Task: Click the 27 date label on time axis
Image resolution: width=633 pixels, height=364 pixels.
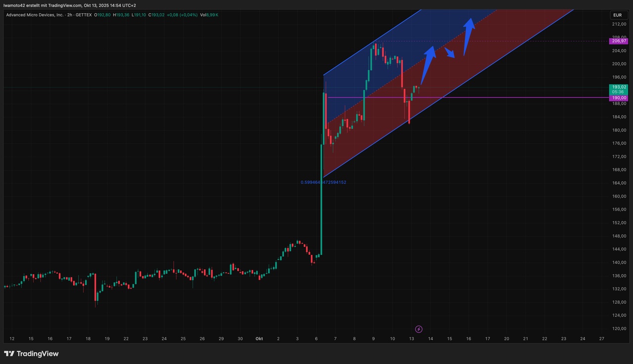Action: pyautogui.click(x=601, y=339)
